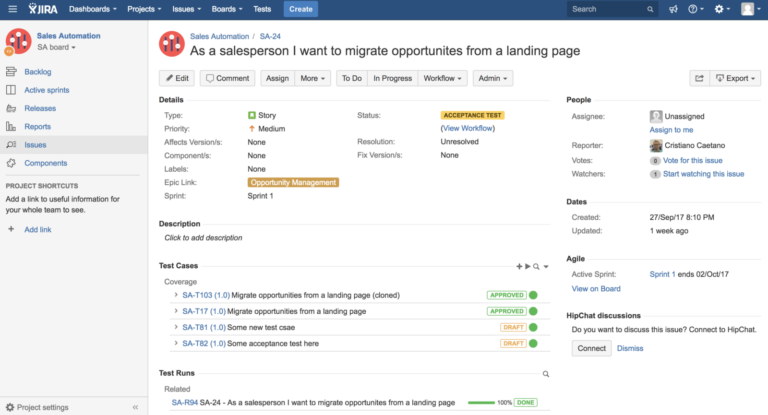Click the search icon in Test Runs
This screenshot has height=415, width=768.
(545, 373)
